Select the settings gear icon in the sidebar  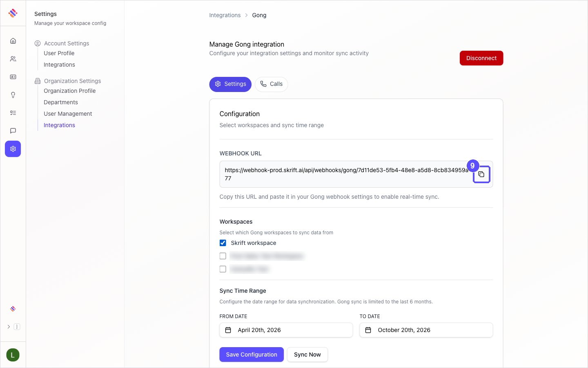click(x=13, y=149)
